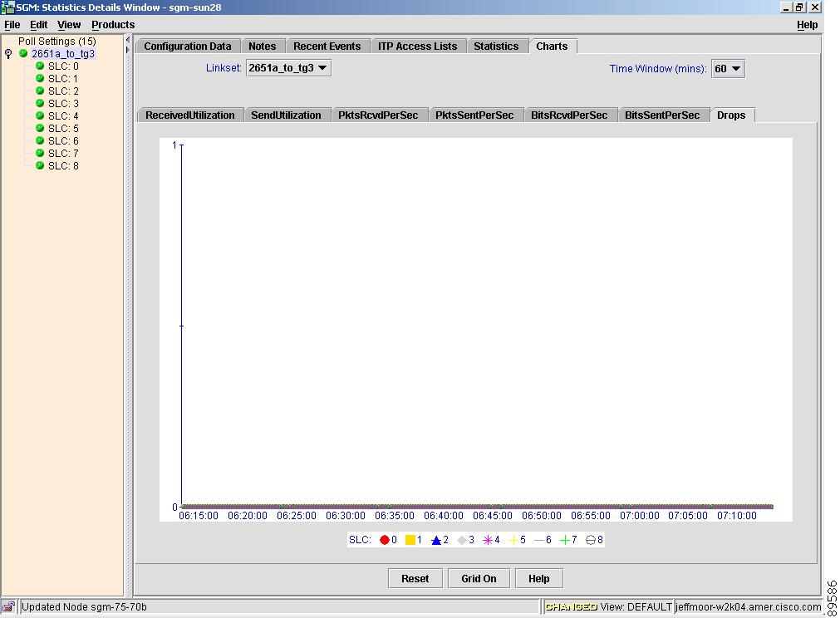Collapse left pane with the divider left arrow
Viewport: 840px width, 618px height.
(x=127, y=40)
